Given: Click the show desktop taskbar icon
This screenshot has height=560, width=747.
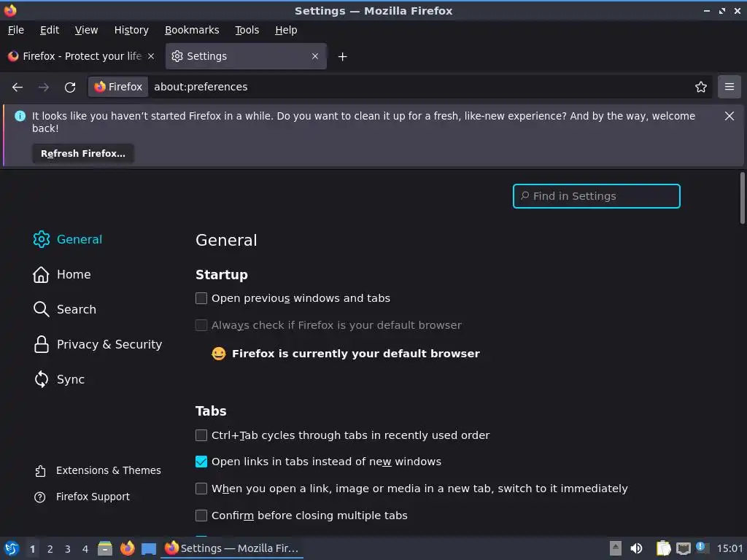Looking at the screenshot, I should click(x=149, y=549).
